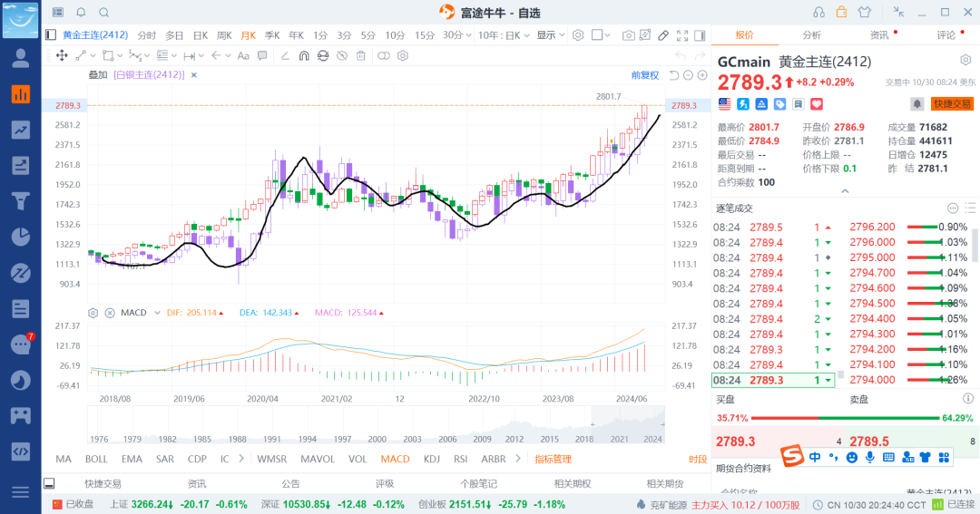This screenshot has height=514, width=980.
Task: Click the magnet snap drawing tool icon
Action: (304, 55)
